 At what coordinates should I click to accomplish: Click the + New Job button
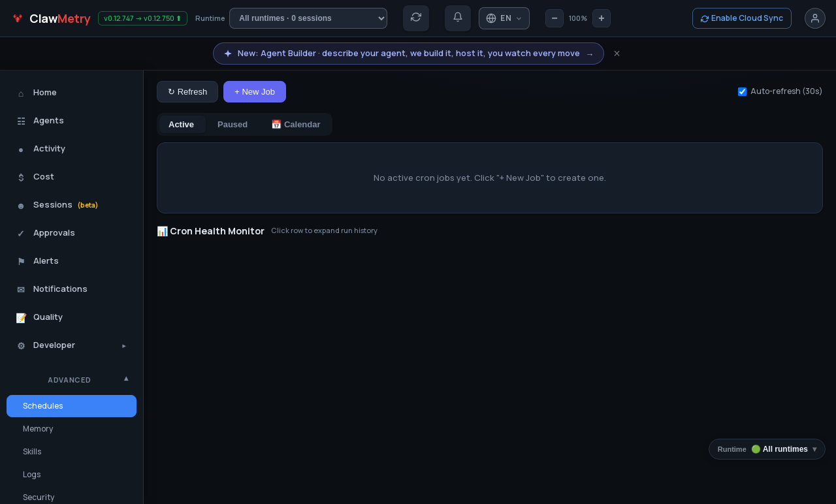(x=255, y=92)
